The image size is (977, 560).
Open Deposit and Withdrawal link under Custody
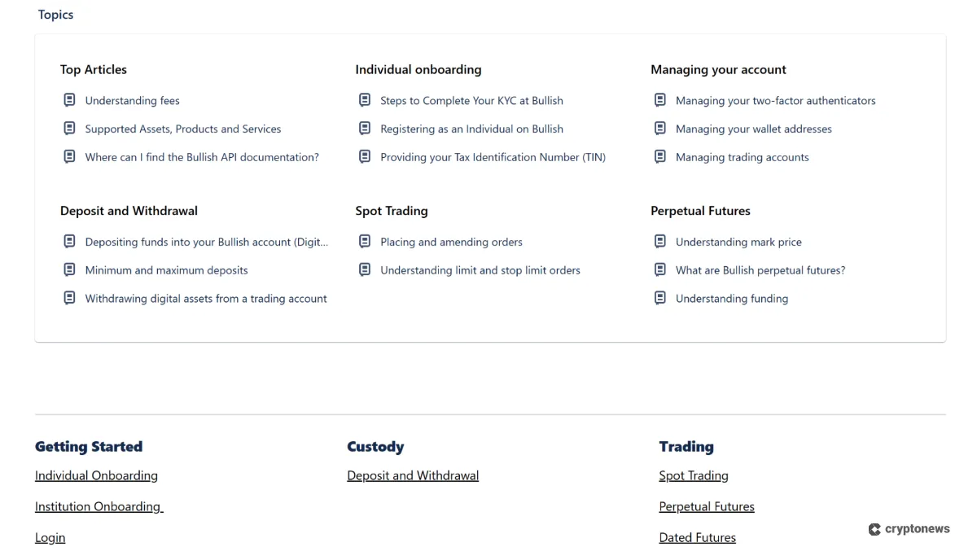pos(413,476)
